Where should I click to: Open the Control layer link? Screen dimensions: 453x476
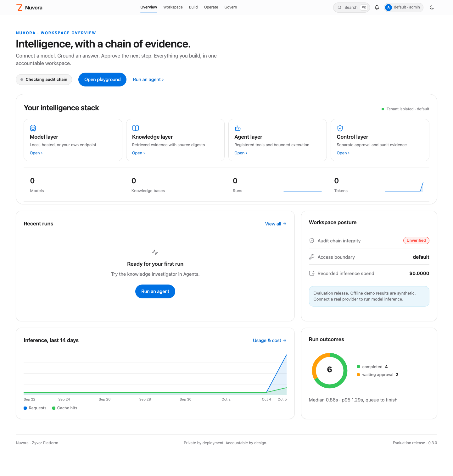tap(343, 153)
